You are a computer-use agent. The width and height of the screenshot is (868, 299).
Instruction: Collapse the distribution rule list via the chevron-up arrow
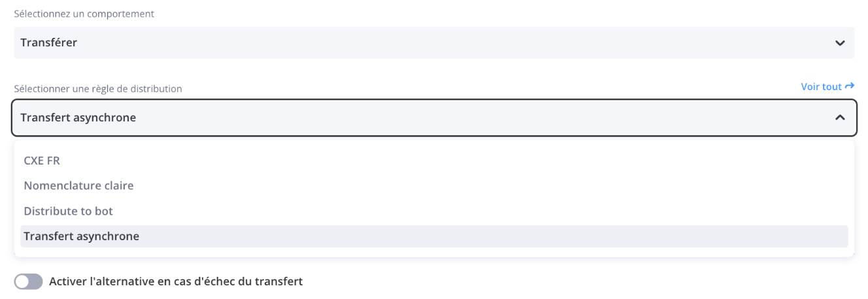pos(840,118)
